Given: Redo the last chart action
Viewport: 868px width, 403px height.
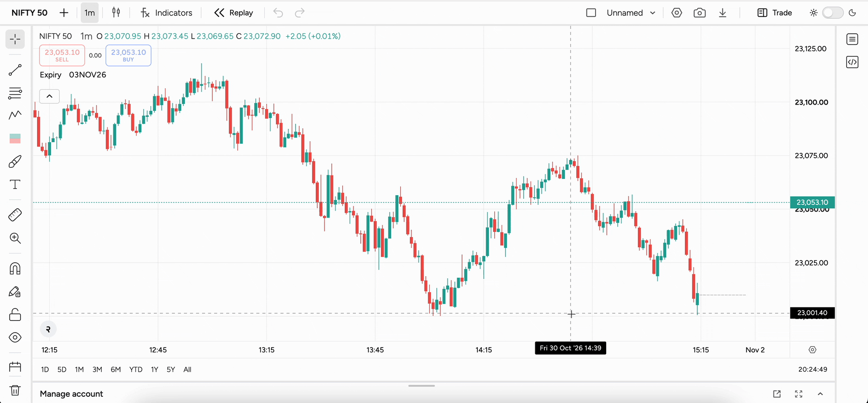Looking at the screenshot, I should pos(300,13).
